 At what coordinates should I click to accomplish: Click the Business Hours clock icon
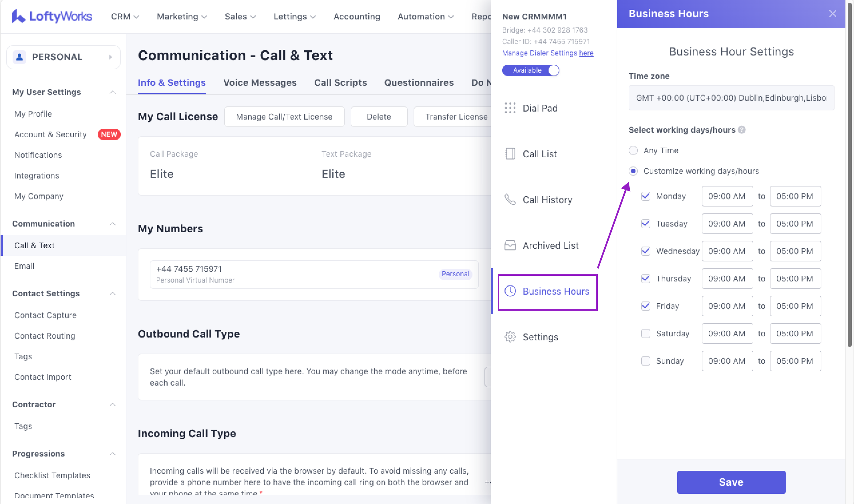tap(510, 291)
